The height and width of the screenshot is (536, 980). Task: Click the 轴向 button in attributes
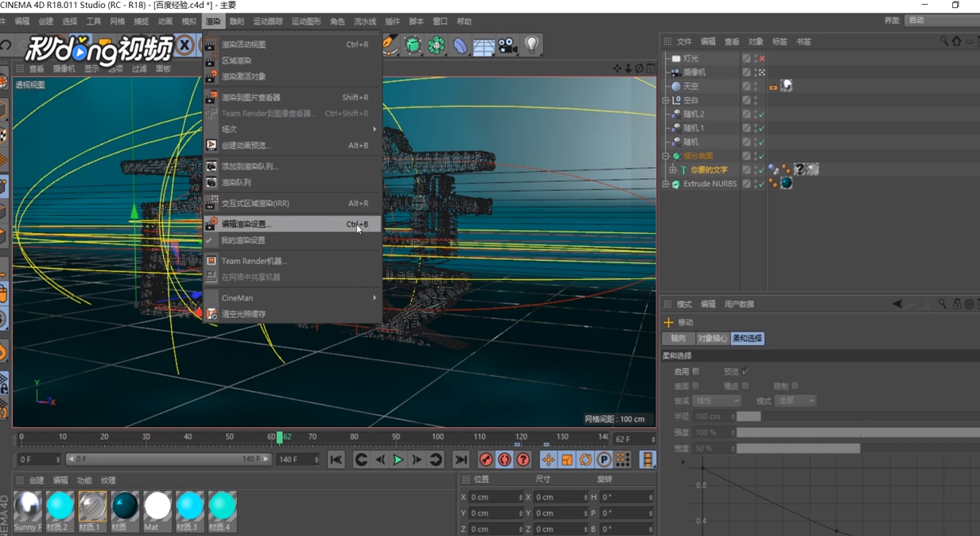(678, 338)
